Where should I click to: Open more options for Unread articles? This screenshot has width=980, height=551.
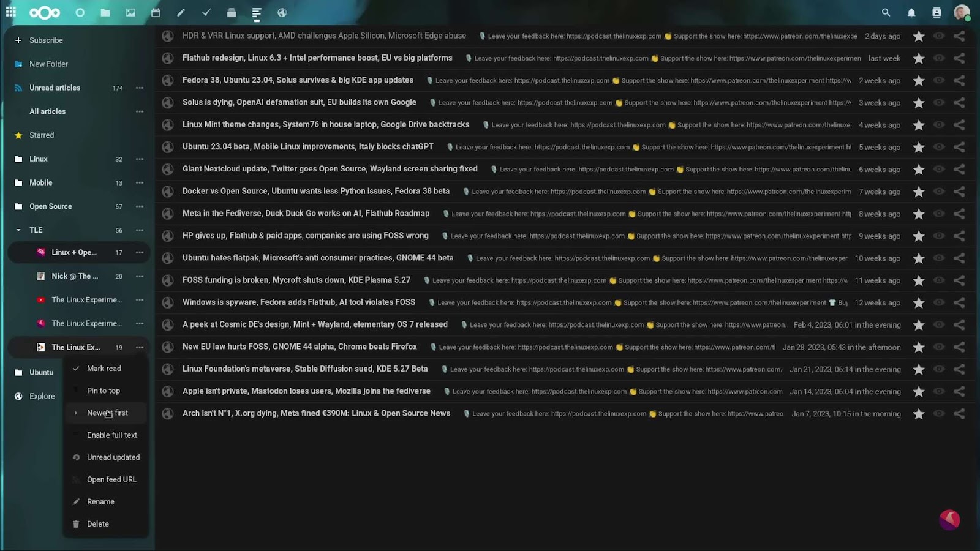(140, 88)
